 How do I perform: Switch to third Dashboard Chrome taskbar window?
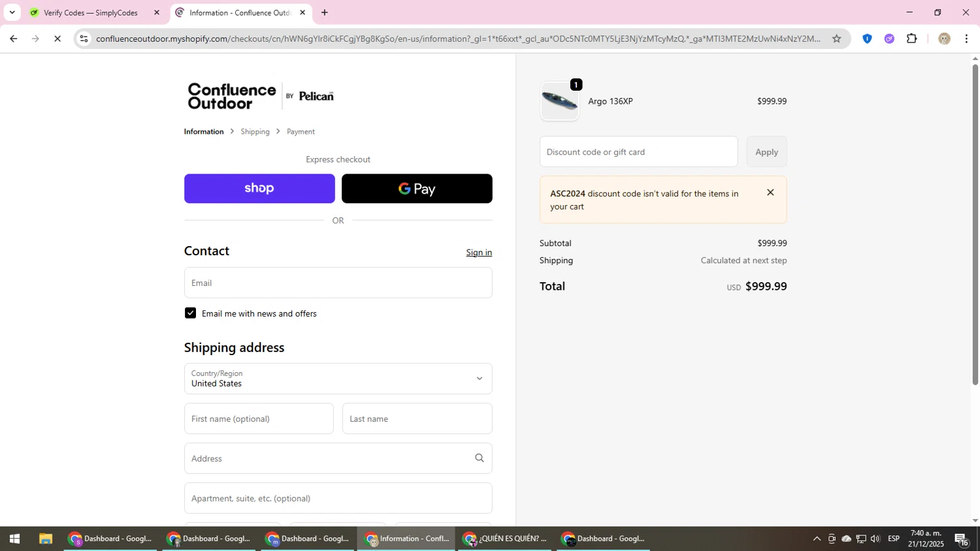[308, 539]
